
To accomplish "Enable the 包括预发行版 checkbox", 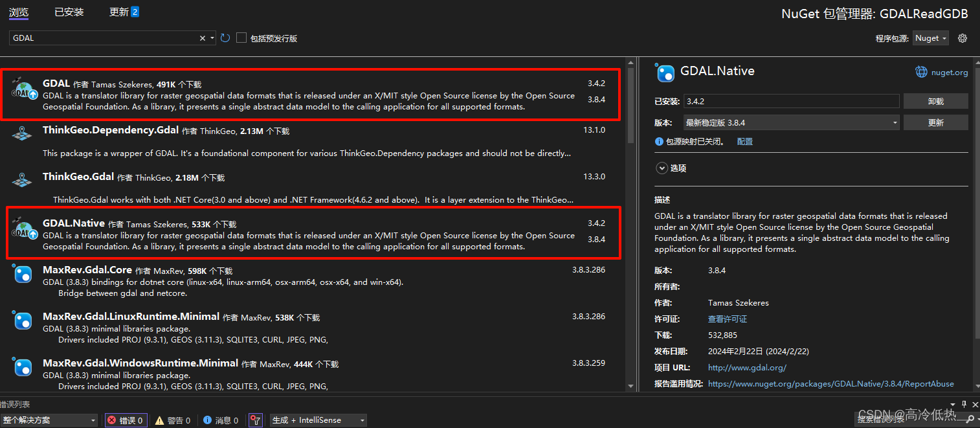I will [241, 37].
